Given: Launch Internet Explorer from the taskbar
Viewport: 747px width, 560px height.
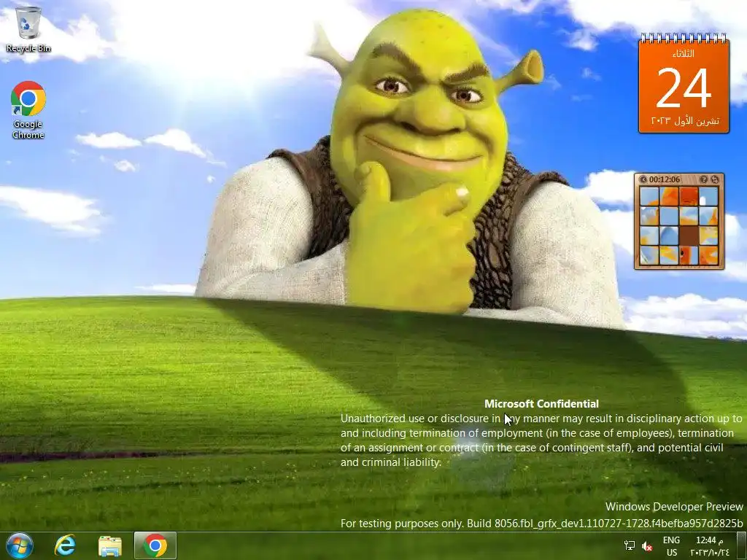Looking at the screenshot, I should [65, 545].
